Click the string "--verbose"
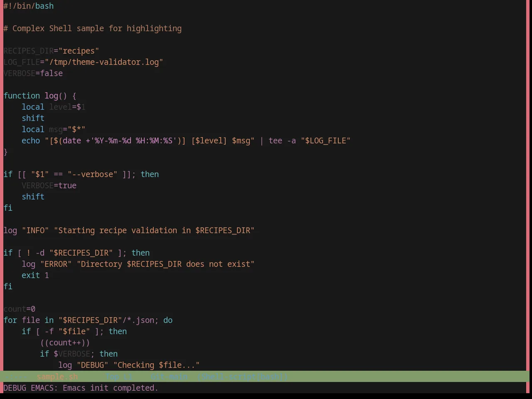 point(92,174)
